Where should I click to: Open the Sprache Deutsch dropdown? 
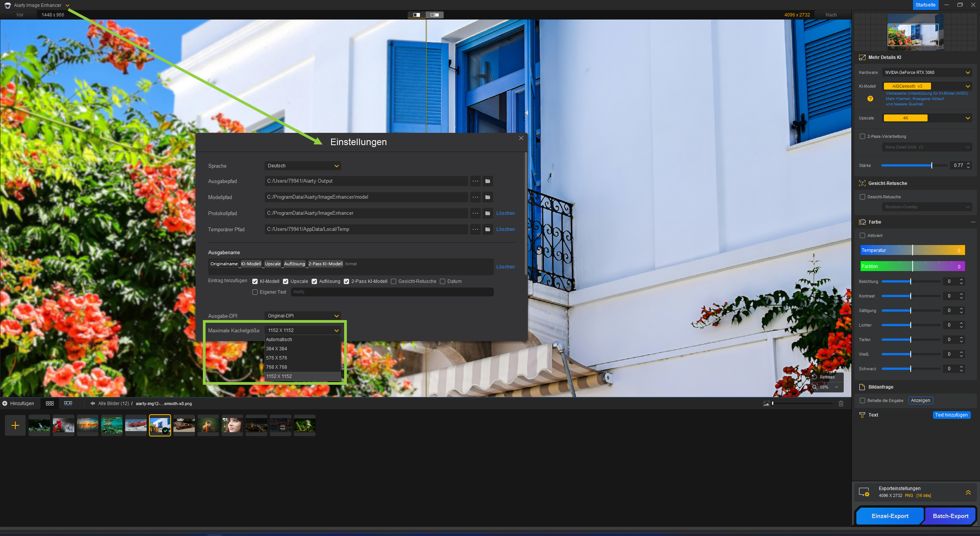click(x=302, y=166)
